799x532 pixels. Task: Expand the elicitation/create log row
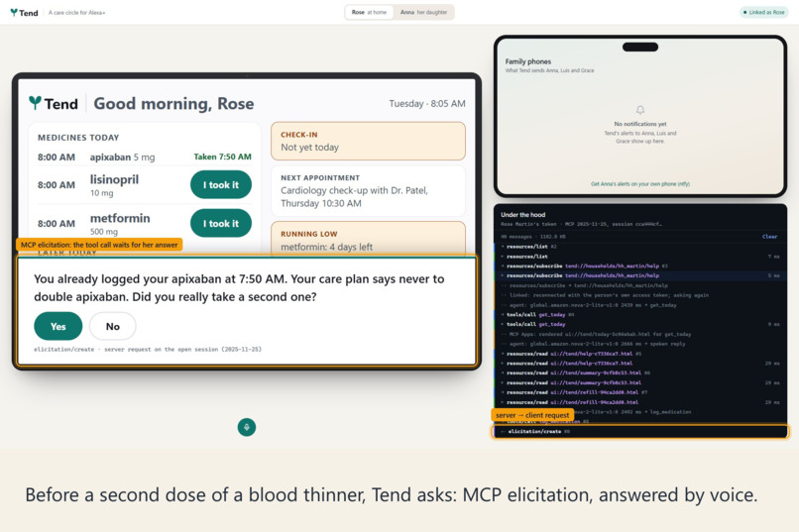(x=640, y=432)
